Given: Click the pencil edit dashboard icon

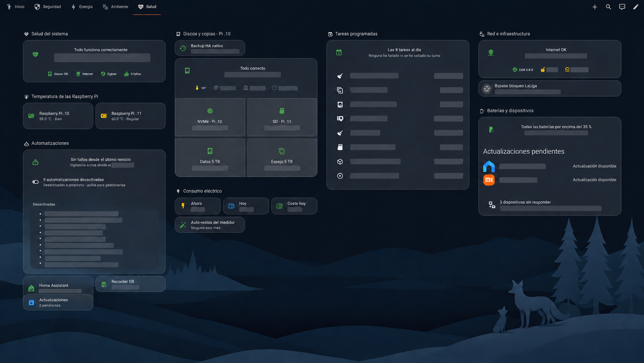Looking at the screenshot, I should 636,7.
